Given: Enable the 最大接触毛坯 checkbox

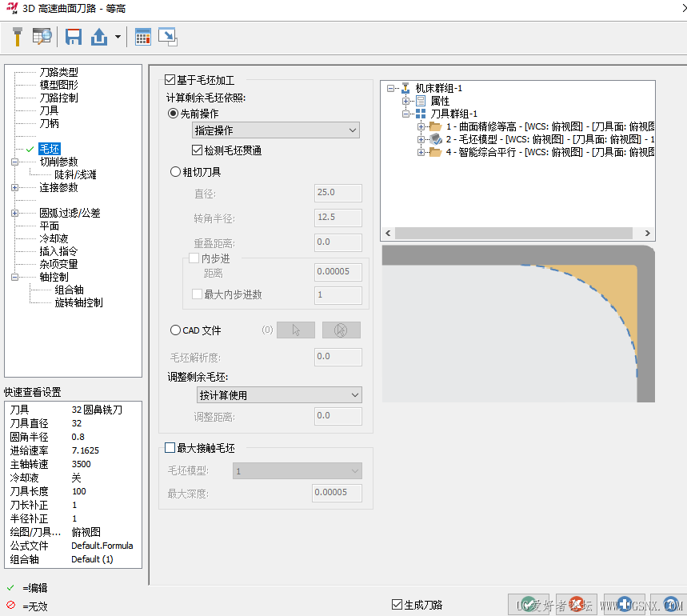Looking at the screenshot, I should (x=170, y=447).
